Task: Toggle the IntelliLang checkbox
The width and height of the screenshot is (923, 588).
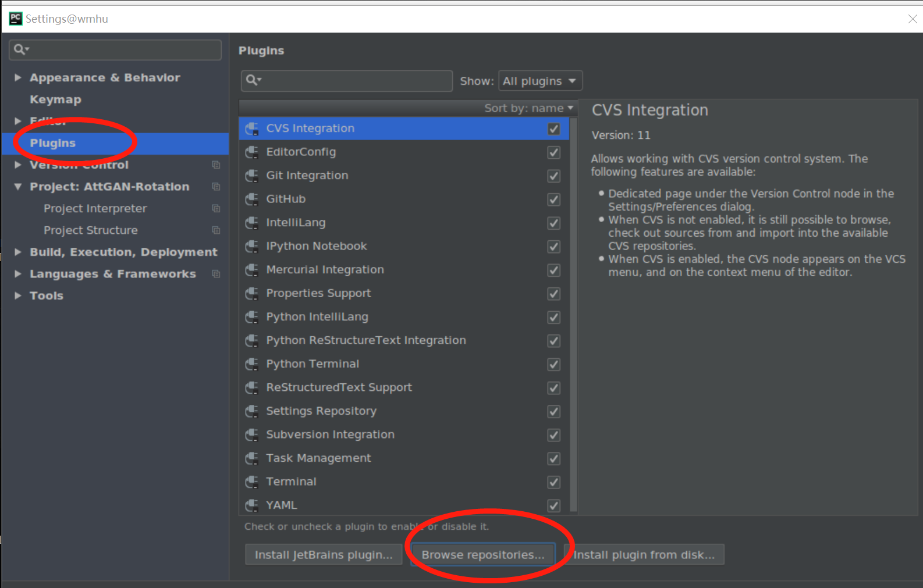Action: click(554, 223)
